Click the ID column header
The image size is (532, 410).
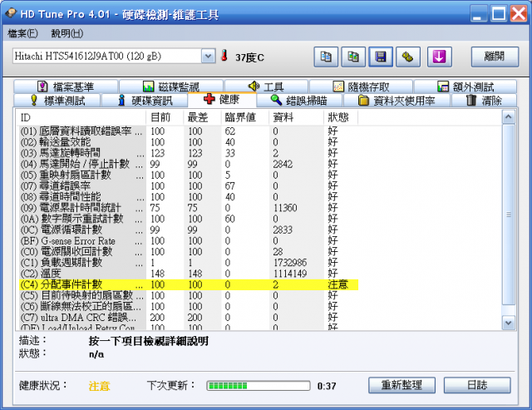pos(81,117)
